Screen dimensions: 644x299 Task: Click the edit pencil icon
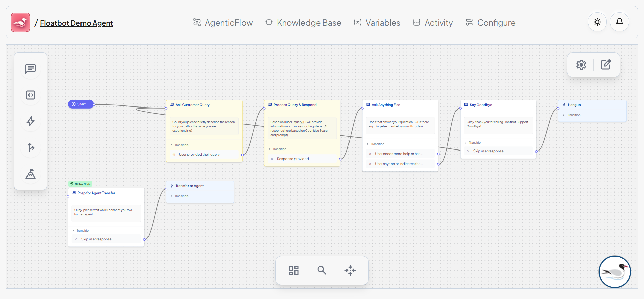(606, 65)
